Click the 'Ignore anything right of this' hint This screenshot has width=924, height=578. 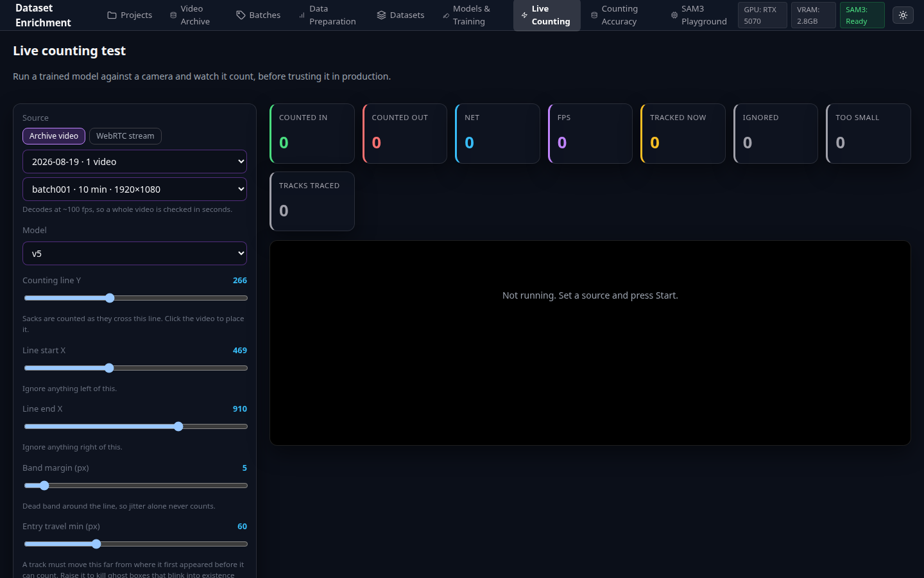pyautogui.click(x=72, y=447)
